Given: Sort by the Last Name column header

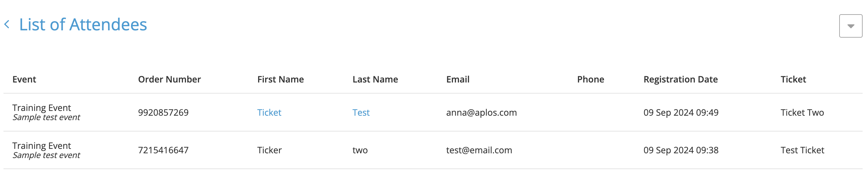Looking at the screenshot, I should point(375,79).
